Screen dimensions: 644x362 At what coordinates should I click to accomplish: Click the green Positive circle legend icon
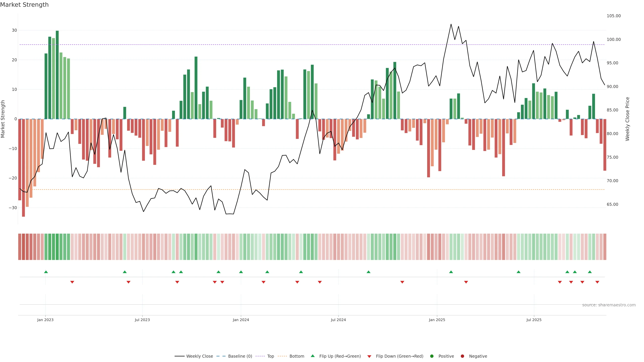[432, 356]
